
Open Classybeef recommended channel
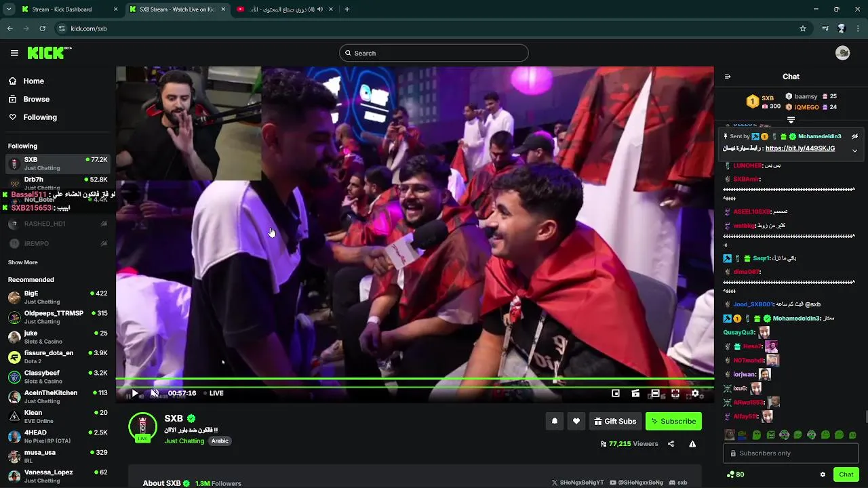point(58,377)
